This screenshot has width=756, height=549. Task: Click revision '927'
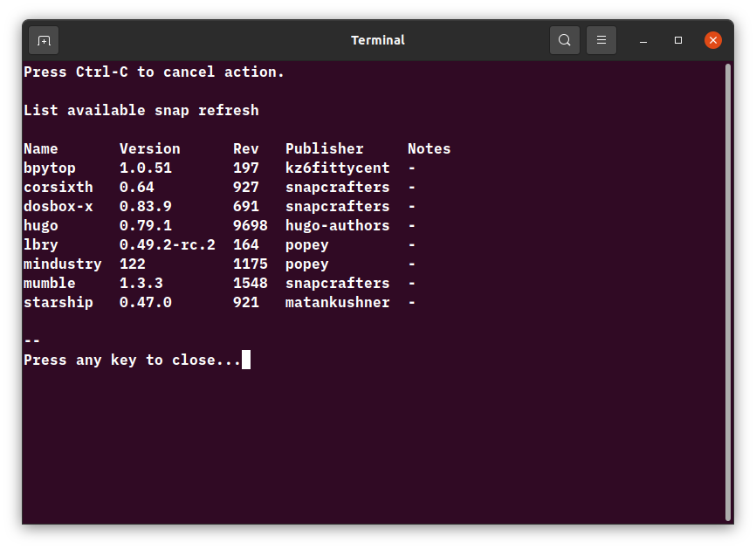pyautogui.click(x=246, y=187)
